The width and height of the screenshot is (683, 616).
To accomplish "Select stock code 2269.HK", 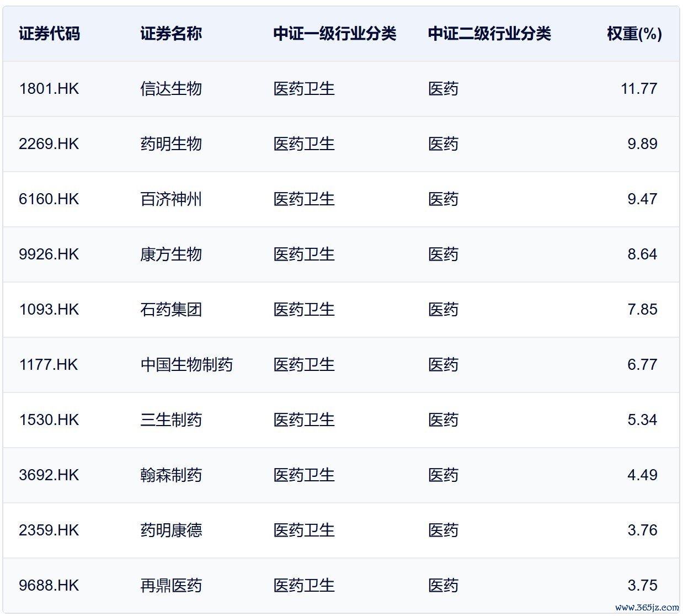I will click(49, 144).
